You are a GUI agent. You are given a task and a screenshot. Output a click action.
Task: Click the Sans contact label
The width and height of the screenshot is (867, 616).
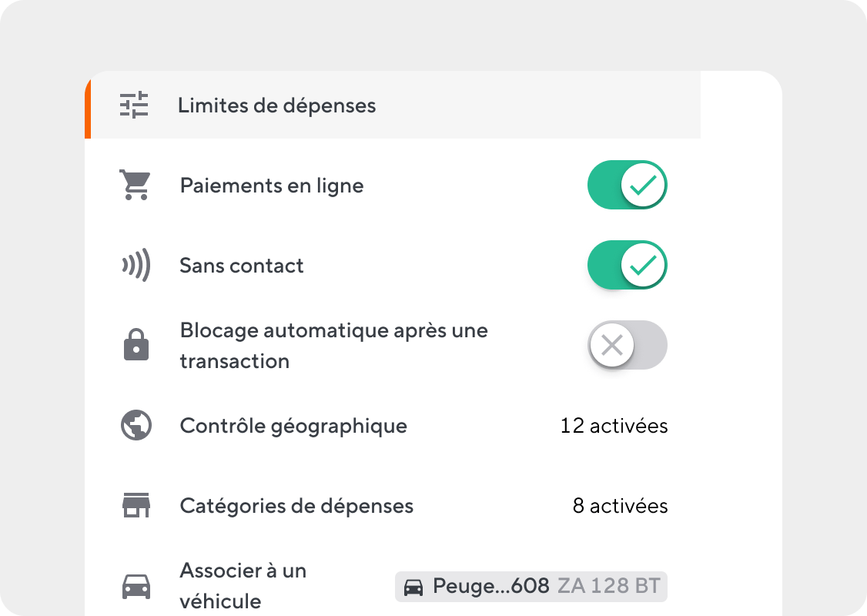coord(242,266)
